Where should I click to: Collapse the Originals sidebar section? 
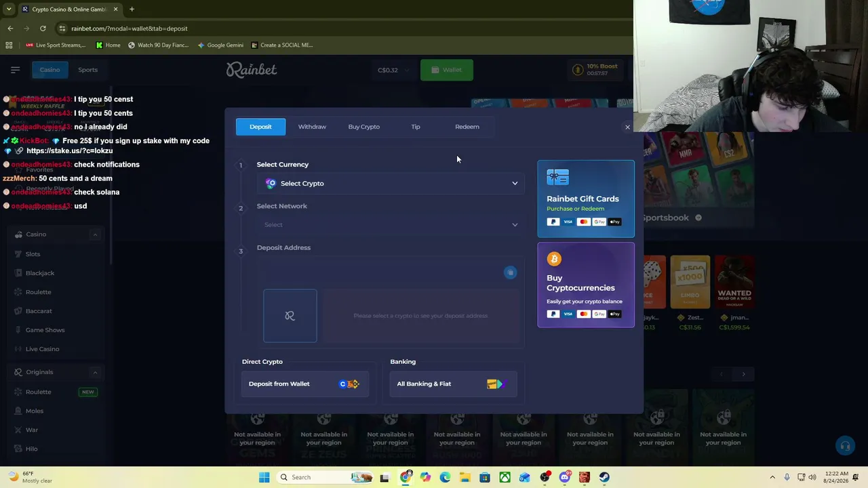(x=95, y=372)
